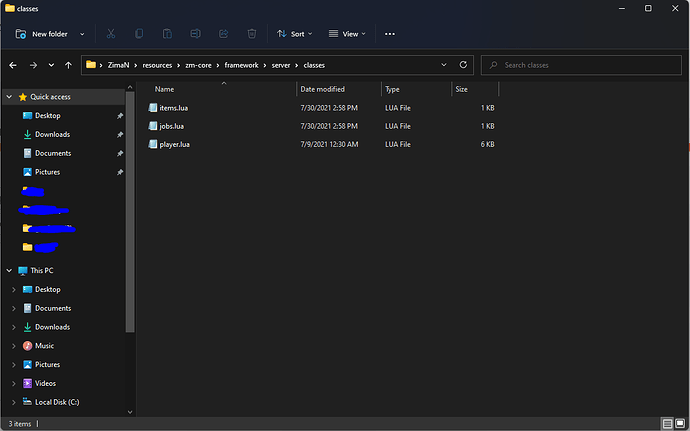690x431 pixels.
Task: Switch to details view in status bar
Action: pyautogui.click(x=668, y=424)
